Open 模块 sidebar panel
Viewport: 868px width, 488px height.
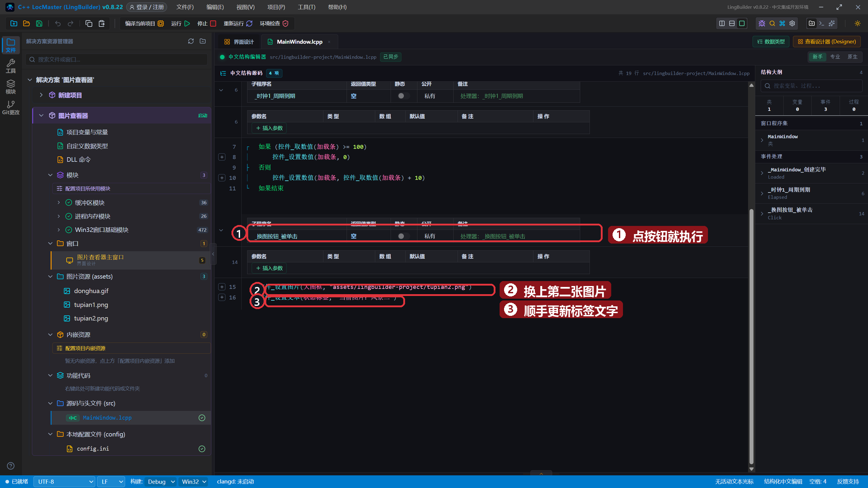(x=11, y=87)
